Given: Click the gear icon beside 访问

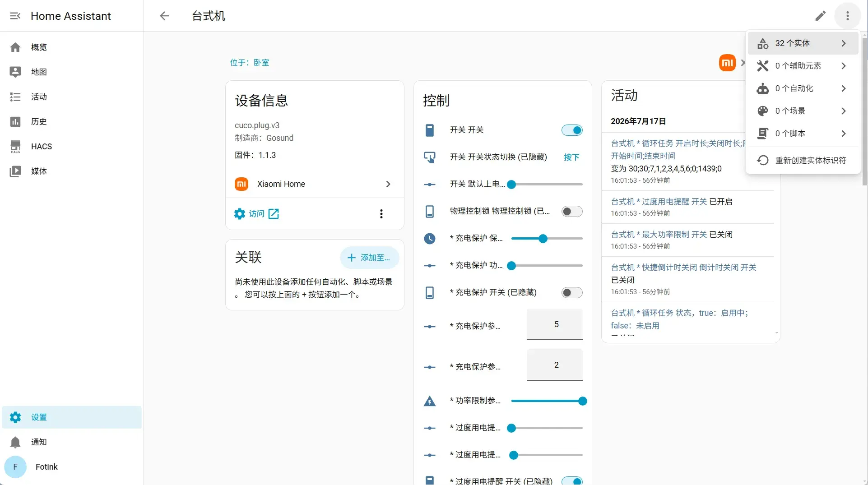Looking at the screenshot, I should point(240,214).
